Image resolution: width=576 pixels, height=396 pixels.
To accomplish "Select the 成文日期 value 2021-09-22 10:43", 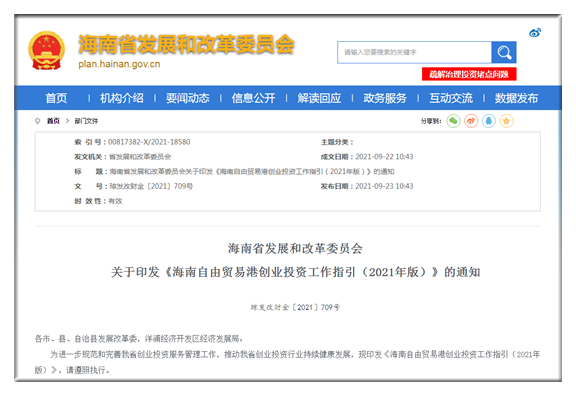I will 384,157.
